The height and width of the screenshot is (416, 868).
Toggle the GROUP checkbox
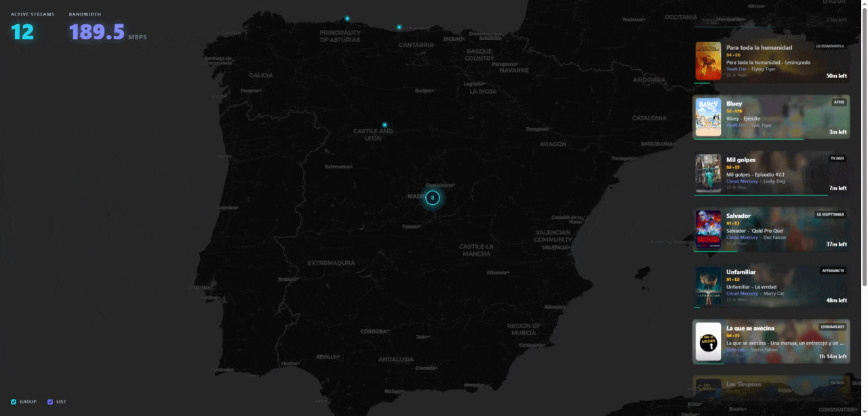click(14, 402)
